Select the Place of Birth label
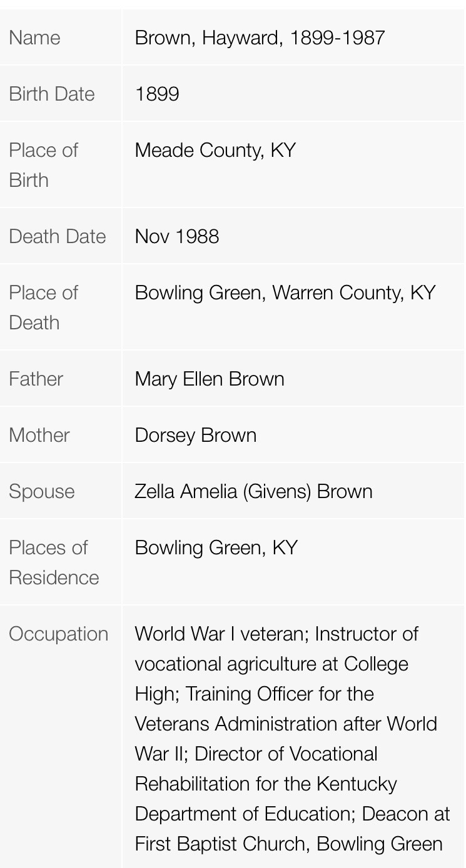Viewport: 466px width, 868px height. 43,165
